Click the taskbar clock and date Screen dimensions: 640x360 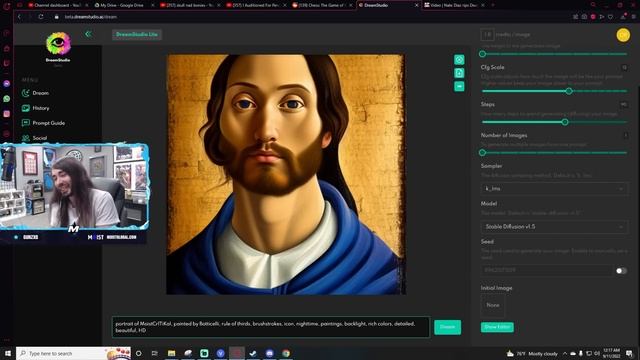click(x=611, y=353)
